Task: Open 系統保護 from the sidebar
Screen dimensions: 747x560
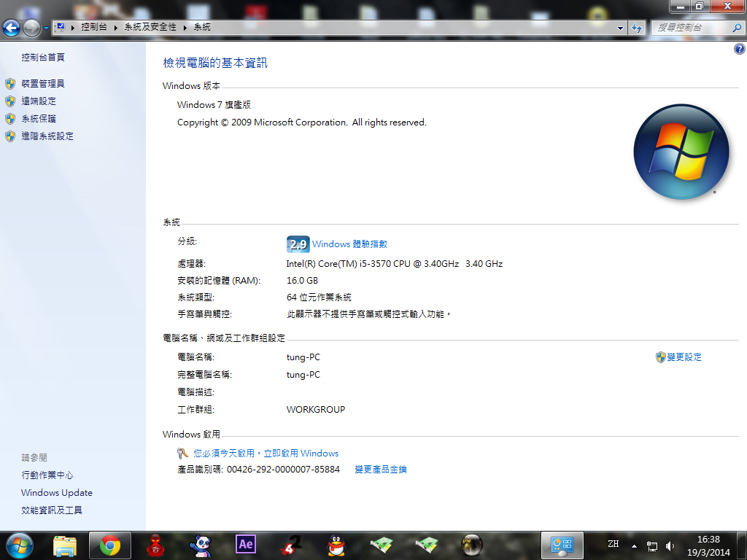Action: click(x=39, y=119)
